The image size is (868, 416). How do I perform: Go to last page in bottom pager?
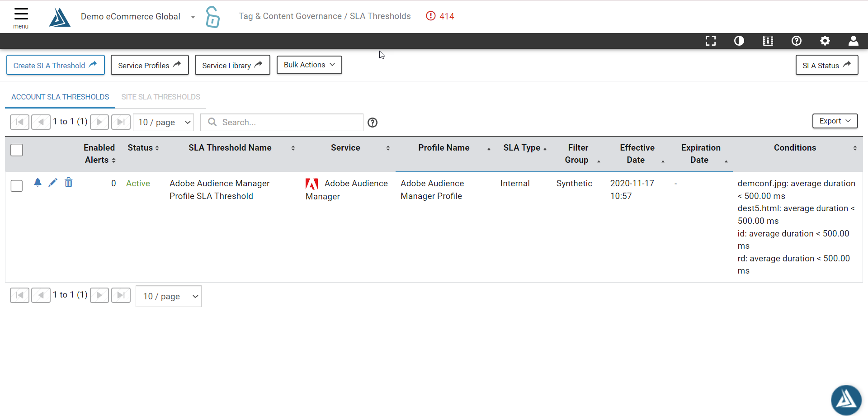[x=121, y=295]
